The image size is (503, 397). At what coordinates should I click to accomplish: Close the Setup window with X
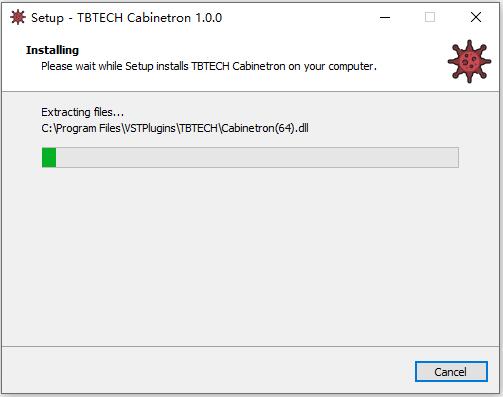pos(476,17)
